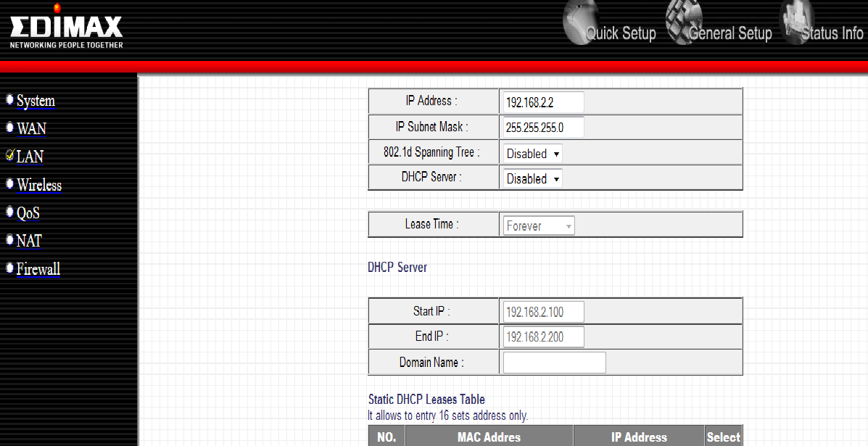The image size is (868, 446).
Task: Click the bullet beside QoS
Action: pyautogui.click(x=9, y=211)
